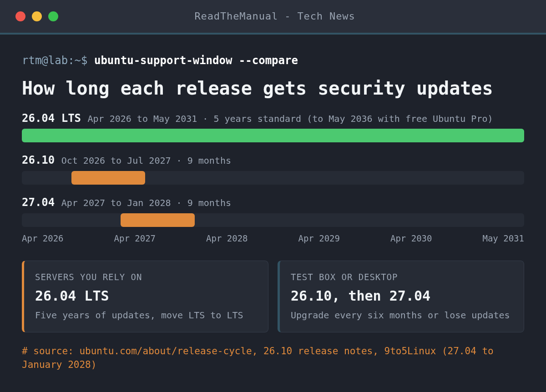Click '26.04 LTS' recommendation in servers card

click(x=72, y=296)
